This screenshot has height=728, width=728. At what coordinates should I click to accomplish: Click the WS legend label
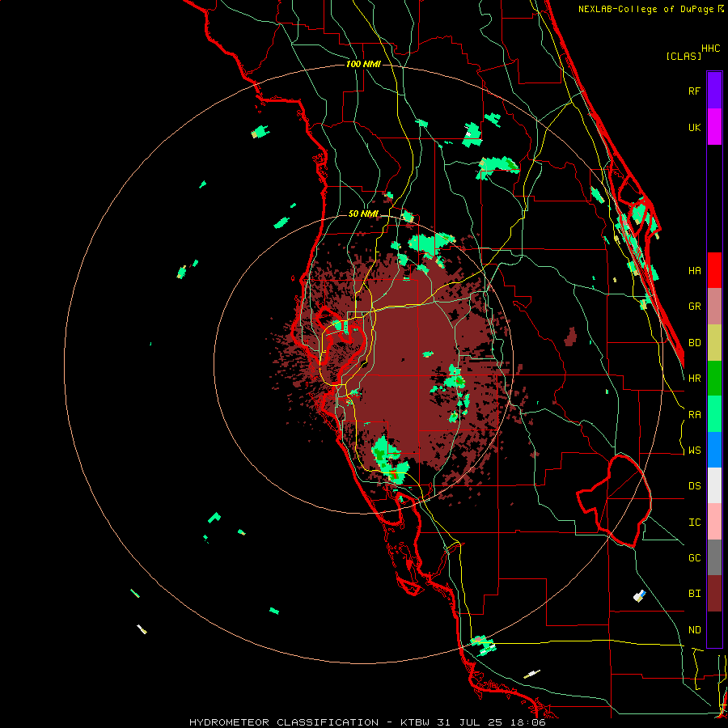coord(695,451)
